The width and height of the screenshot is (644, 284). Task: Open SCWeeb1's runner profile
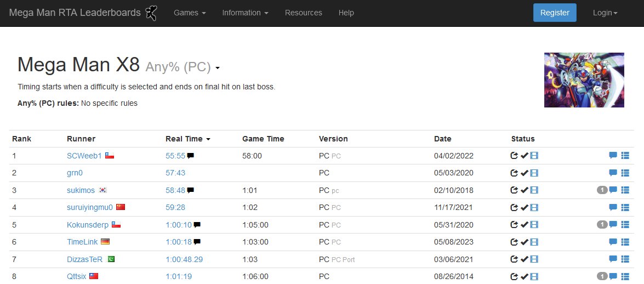pyautogui.click(x=84, y=156)
